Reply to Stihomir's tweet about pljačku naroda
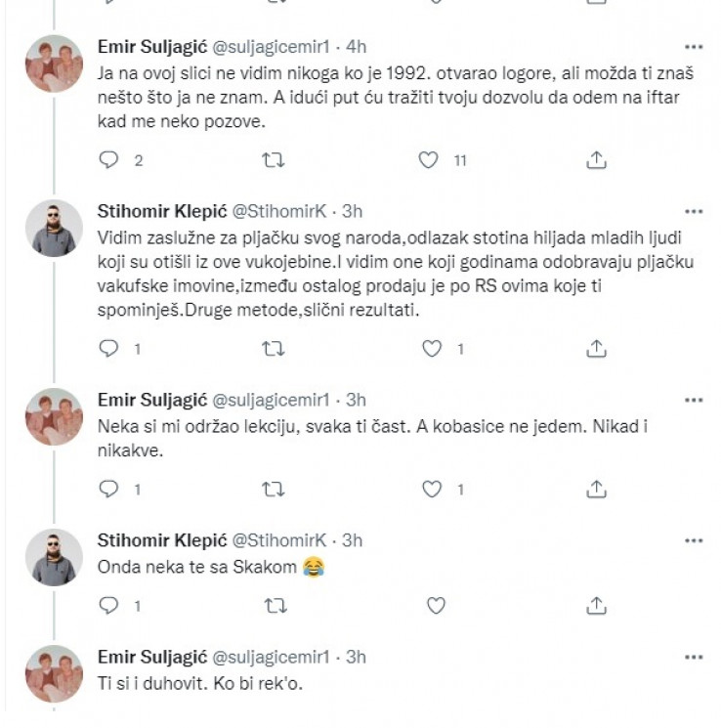This screenshot has width=721, height=728. (109, 348)
